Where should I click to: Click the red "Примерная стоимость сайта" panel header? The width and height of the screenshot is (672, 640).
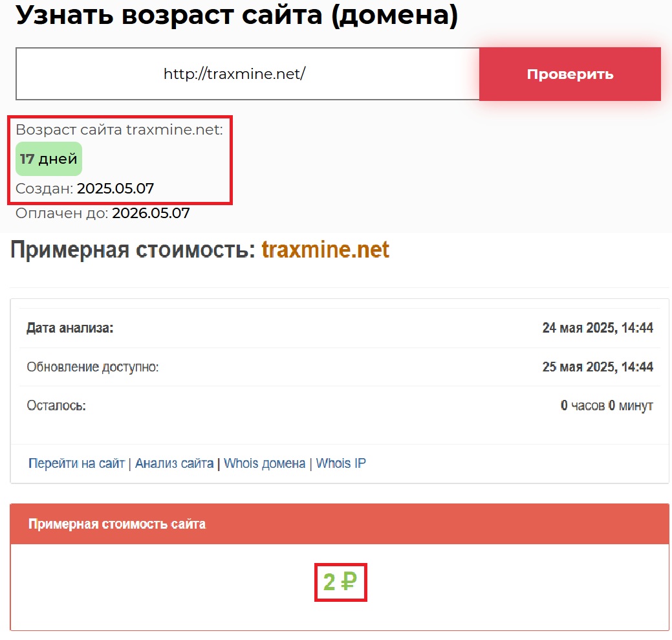pyautogui.click(x=117, y=524)
